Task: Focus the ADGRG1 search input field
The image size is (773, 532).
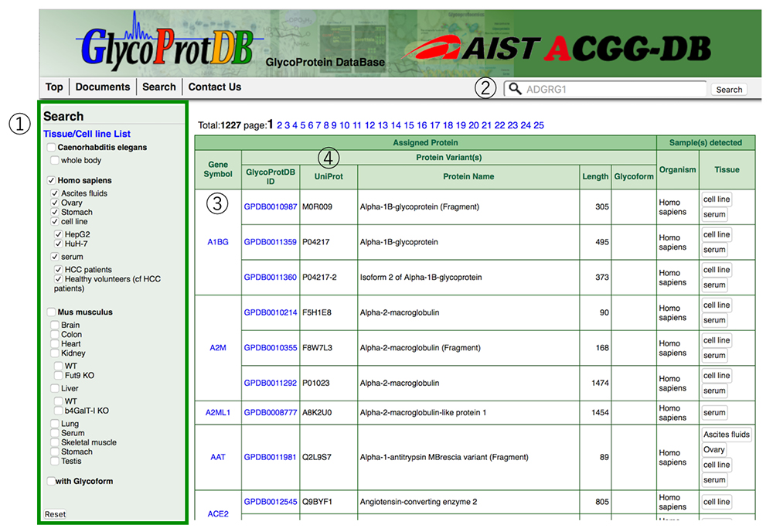Action: [x=605, y=89]
